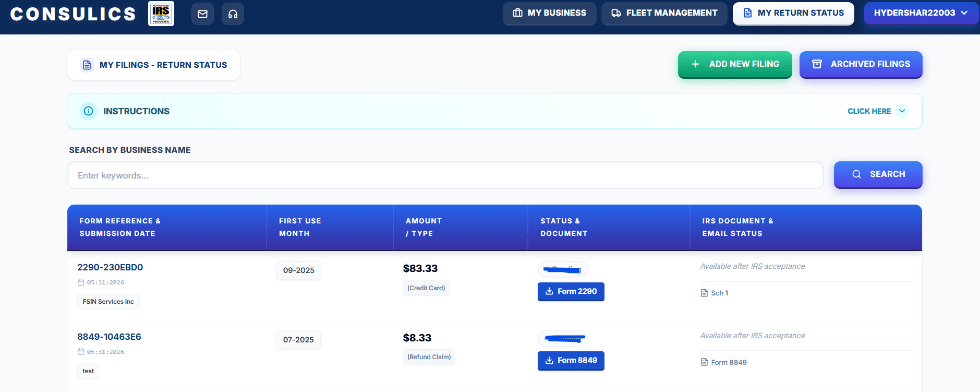Click the IRS e-file provider badge
The width and height of the screenshot is (980, 392).
[x=161, y=14]
